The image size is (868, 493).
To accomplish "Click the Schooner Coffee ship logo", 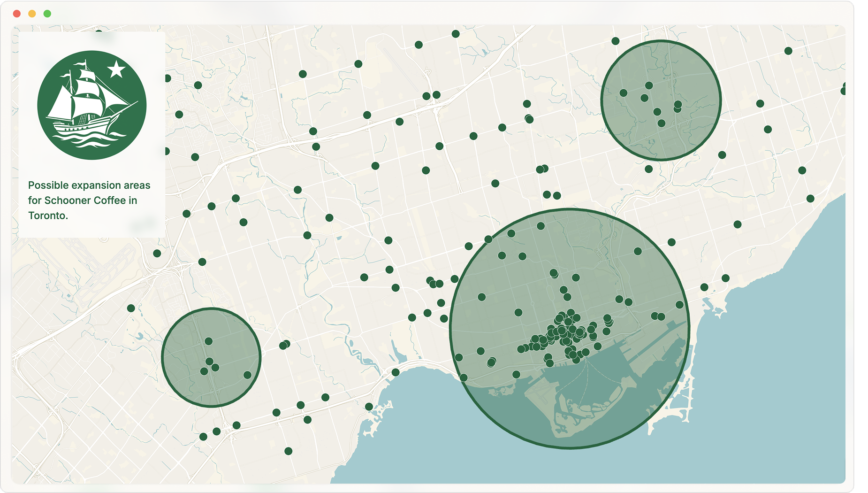I will pos(92,105).
